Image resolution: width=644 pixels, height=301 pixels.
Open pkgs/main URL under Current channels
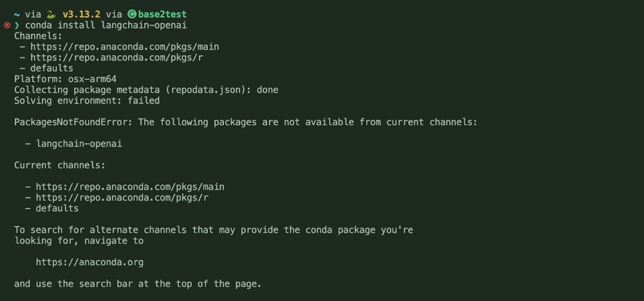[x=130, y=187]
